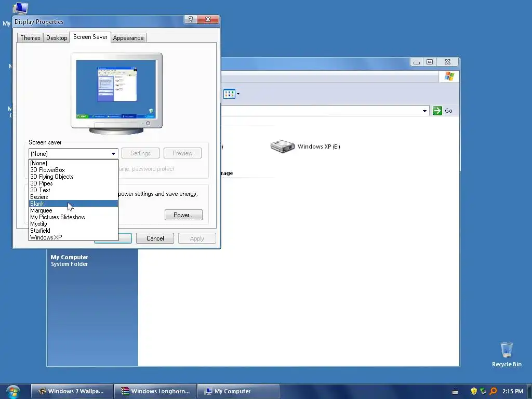
Task: Open the Windows XP (E:) drive icon
Action: pos(282,147)
